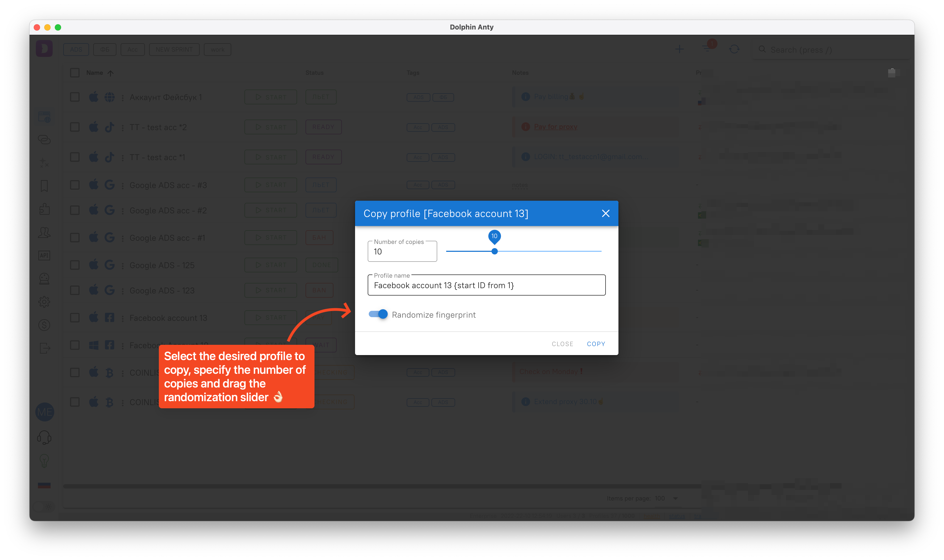Open the extensions puzzle-piece icon
Screen dimensions: 944x560
pos(44,209)
